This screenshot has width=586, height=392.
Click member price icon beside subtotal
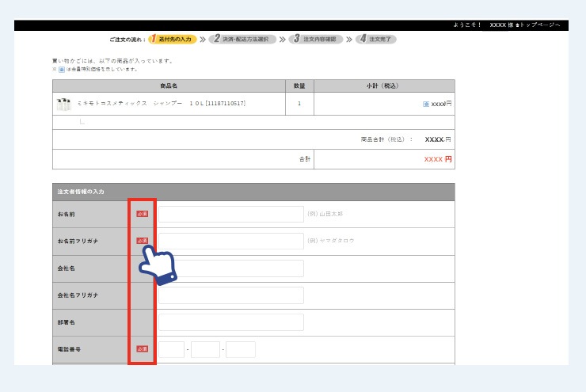click(x=426, y=104)
